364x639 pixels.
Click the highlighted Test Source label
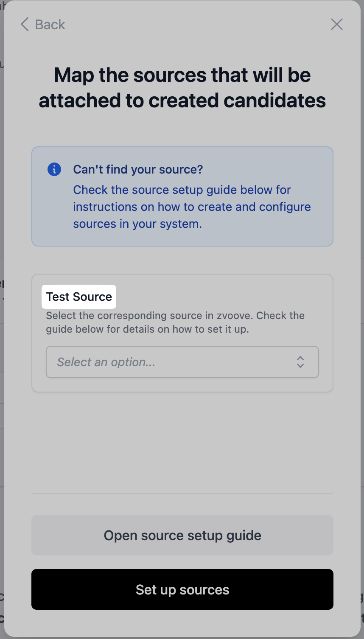coord(79,297)
